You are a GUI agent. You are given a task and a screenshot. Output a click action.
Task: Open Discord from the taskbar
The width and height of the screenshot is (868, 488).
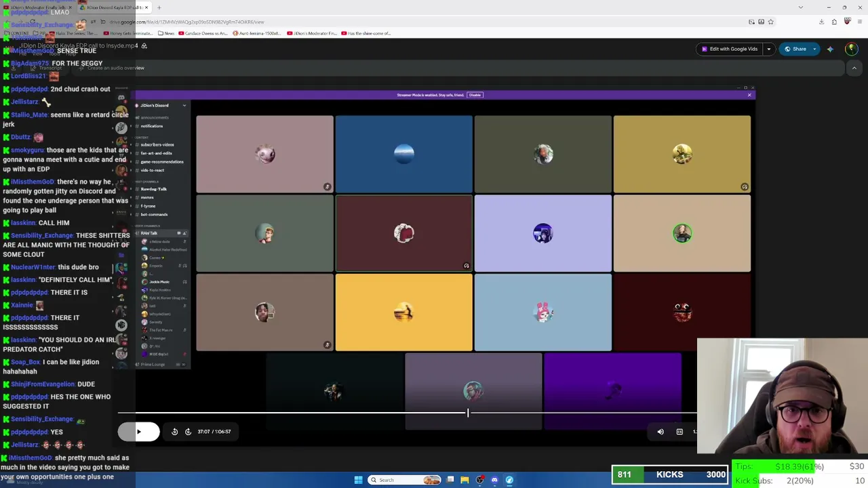pyautogui.click(x=494, y=480)
